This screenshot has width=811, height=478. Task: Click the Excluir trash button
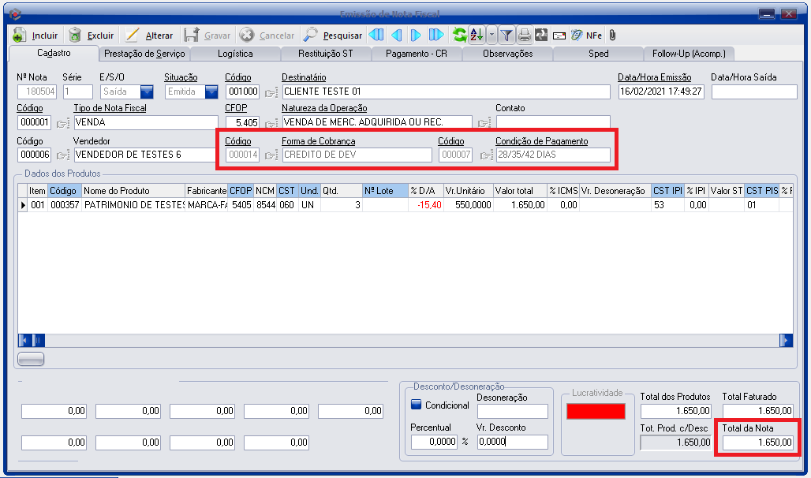[91, 35]
